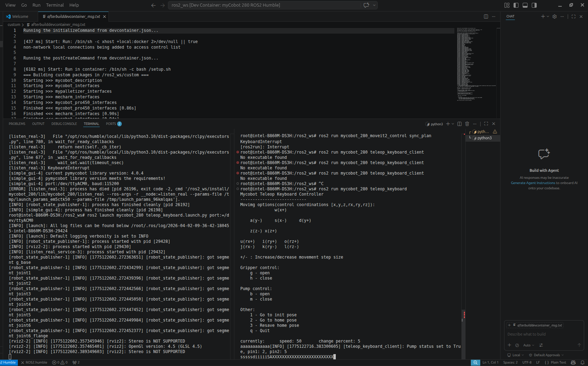Viewport: 588px width, 366px height.
Task: Open chat panel More Actions ellipsis
Action: click(x=562, y=16)
